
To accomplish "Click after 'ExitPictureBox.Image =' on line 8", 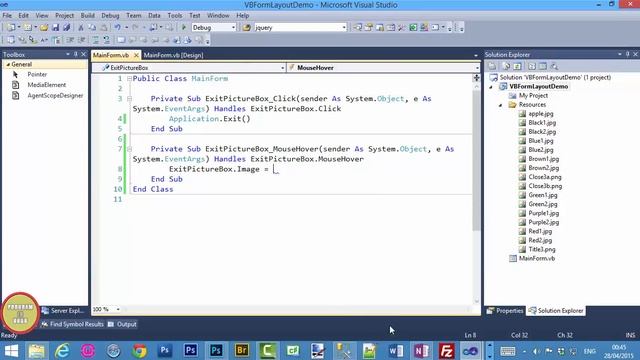I will click(275, 169).
